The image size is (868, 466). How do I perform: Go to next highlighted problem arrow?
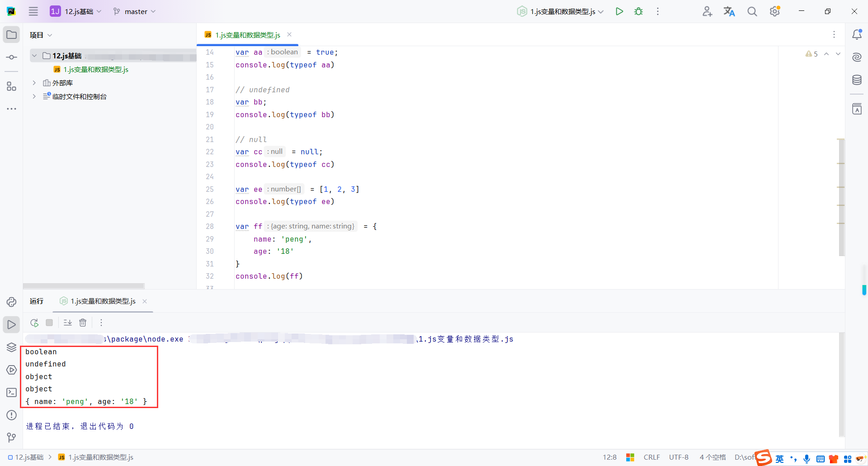[x=838, y=54]
